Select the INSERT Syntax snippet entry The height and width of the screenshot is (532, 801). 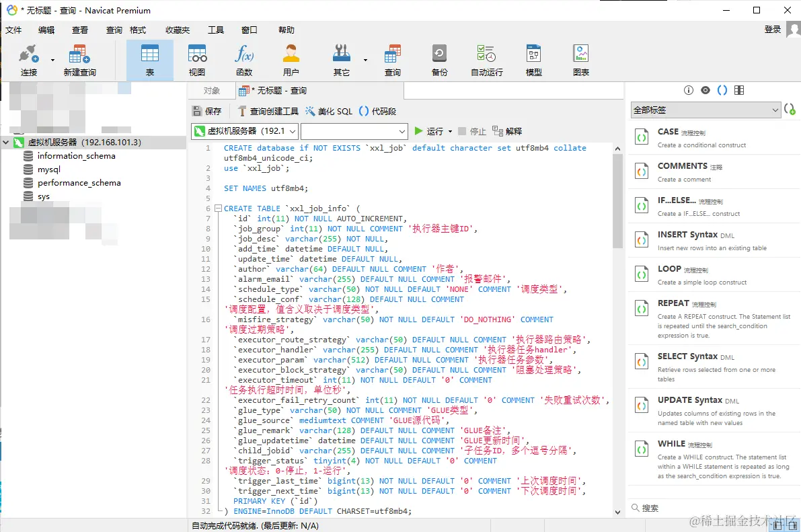click(714, 240)
